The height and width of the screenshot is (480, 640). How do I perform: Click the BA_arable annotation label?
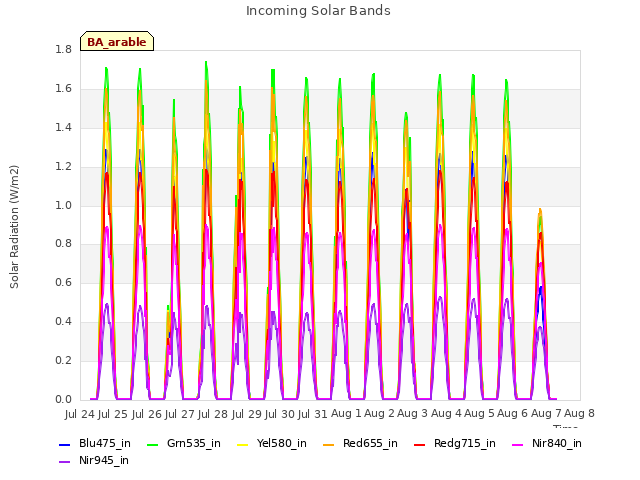(x=117, y=41)
